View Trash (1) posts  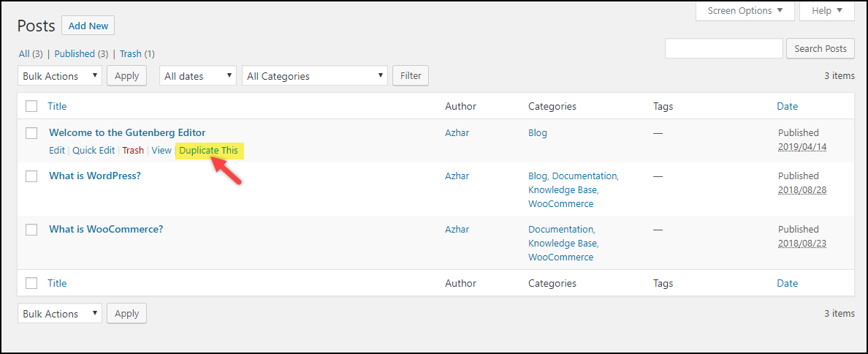(x=137, y=53)
